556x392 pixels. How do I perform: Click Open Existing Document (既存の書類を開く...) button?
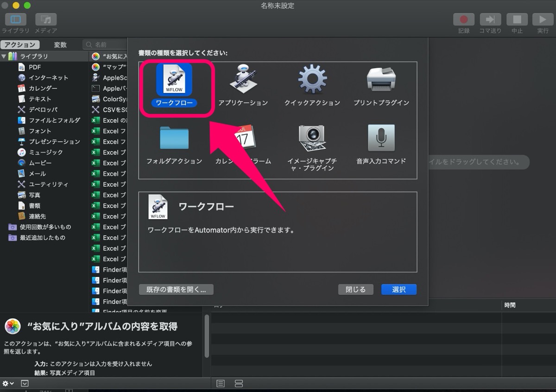tap(176, 290)
